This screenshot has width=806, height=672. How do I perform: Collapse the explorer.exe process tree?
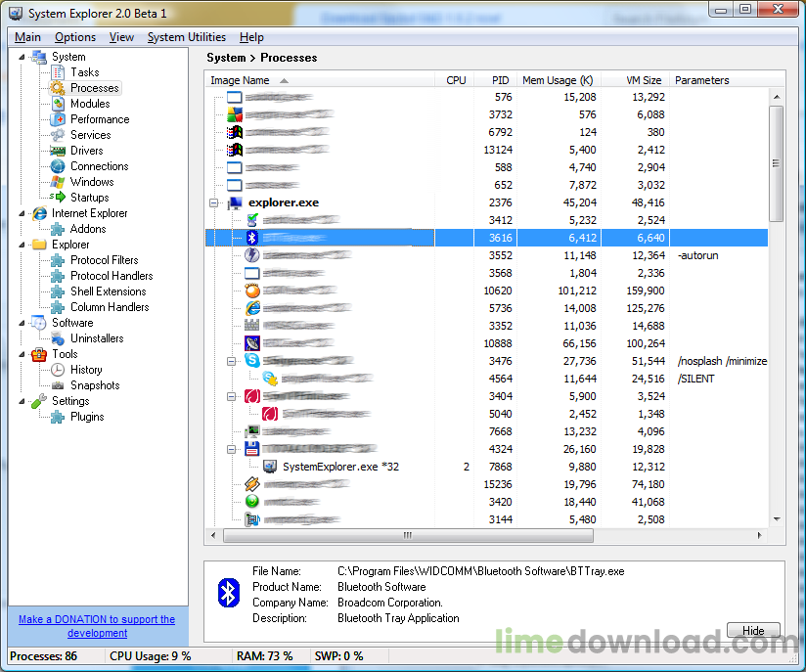tap(213, 203)
